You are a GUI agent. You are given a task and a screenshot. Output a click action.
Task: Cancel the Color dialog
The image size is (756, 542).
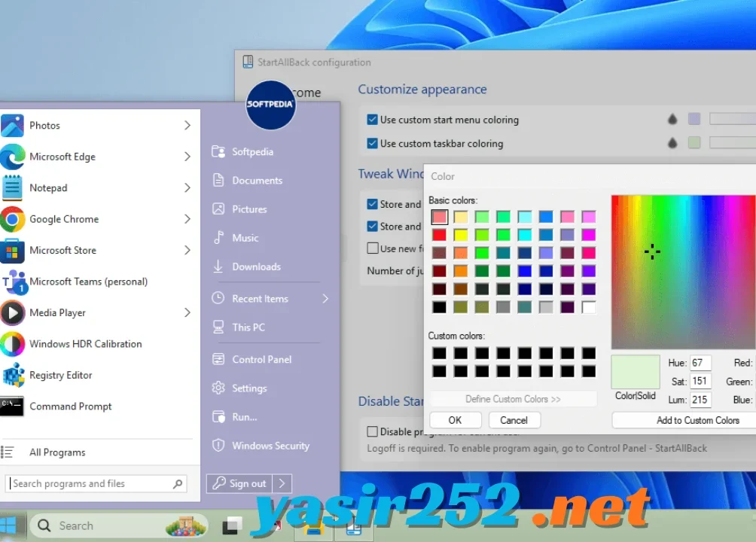click(514, 421)
